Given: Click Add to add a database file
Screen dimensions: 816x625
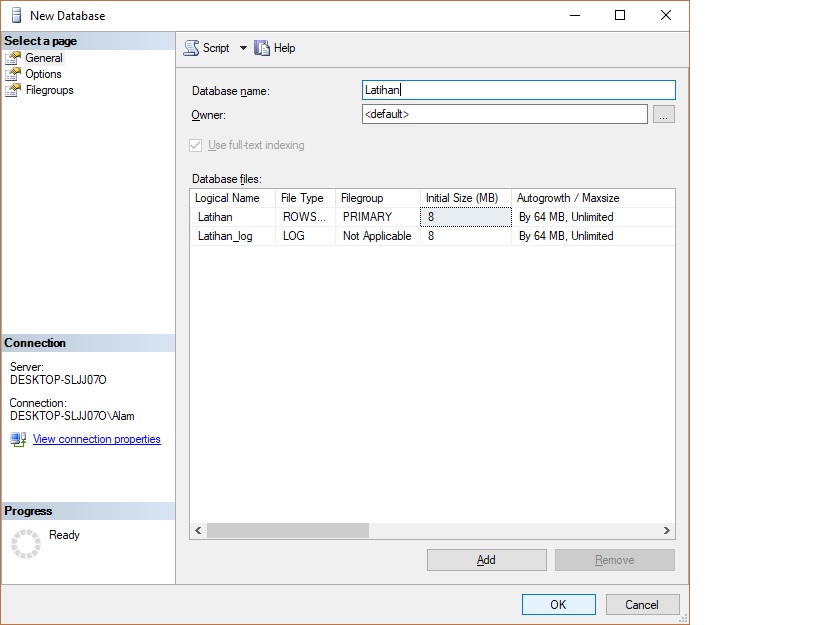Looking at the screenshot, I should point(486,559).
